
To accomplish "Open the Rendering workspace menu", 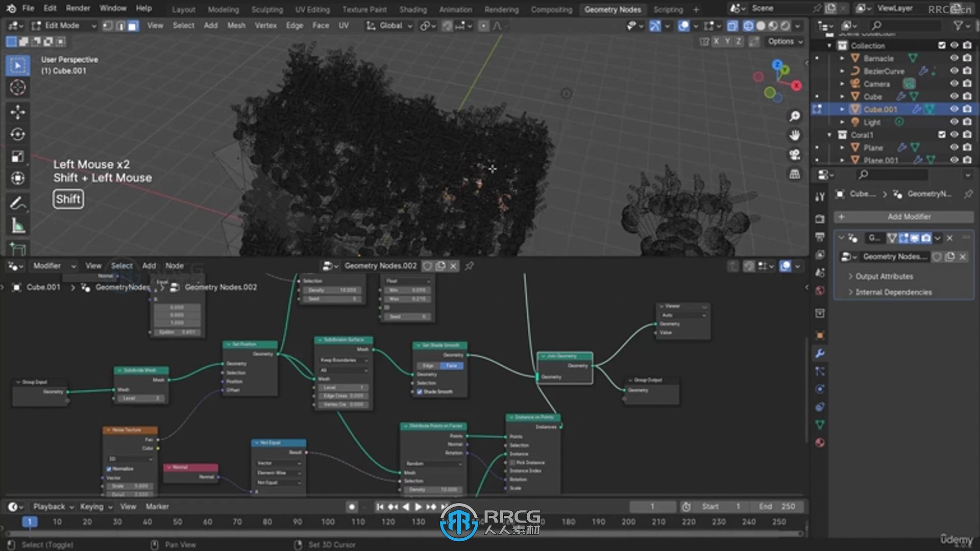I will [x=500, y=9].
